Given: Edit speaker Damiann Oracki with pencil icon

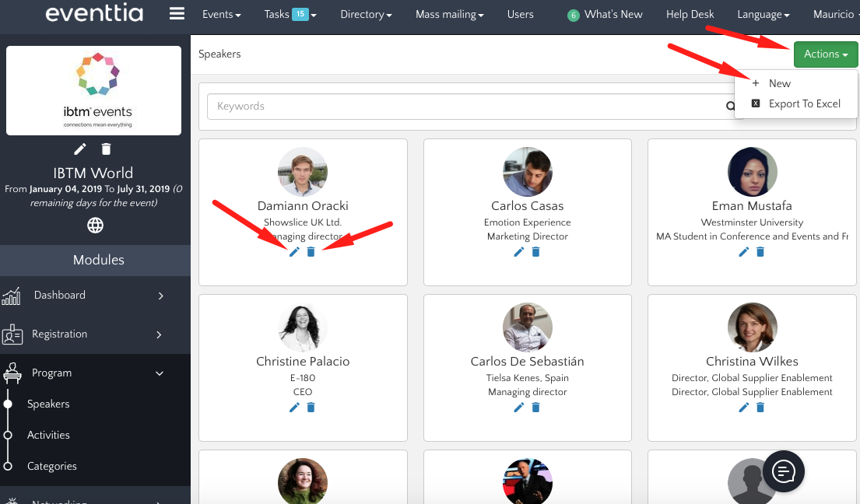Looking at the screenshot, I should tap(294, 252).
